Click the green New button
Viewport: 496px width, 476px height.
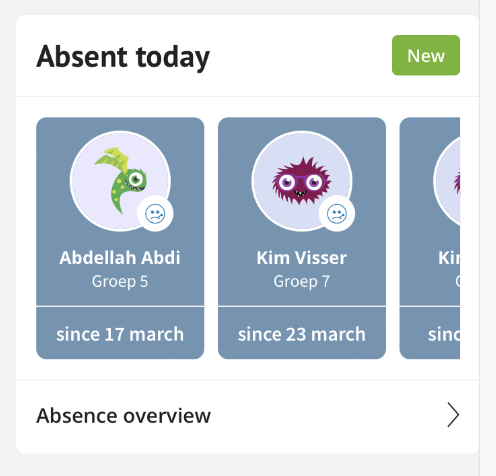pos(426,55)
